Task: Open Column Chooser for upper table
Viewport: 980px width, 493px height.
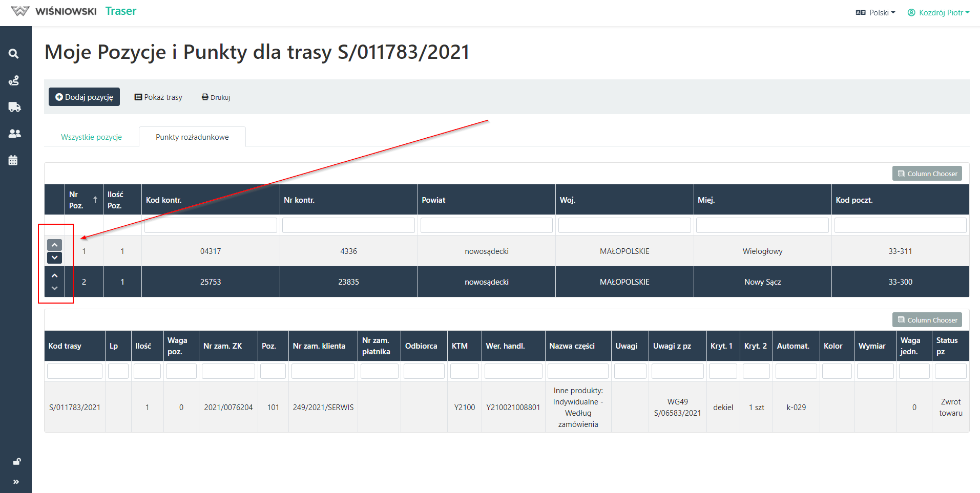Action: pos(927,174)
